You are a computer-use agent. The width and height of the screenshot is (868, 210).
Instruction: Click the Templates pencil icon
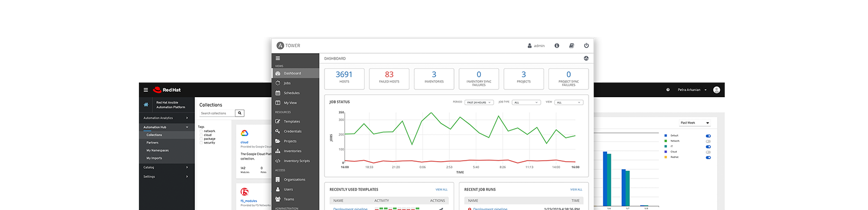[x=278, y=122]
